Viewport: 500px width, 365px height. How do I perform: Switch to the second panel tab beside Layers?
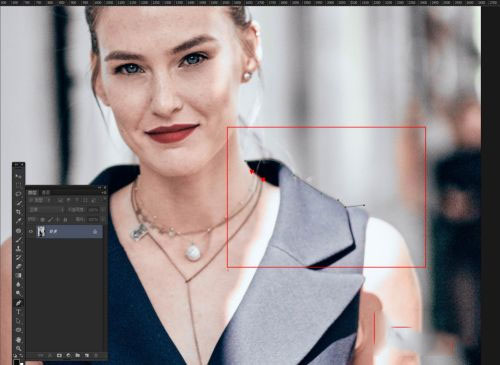46,193
